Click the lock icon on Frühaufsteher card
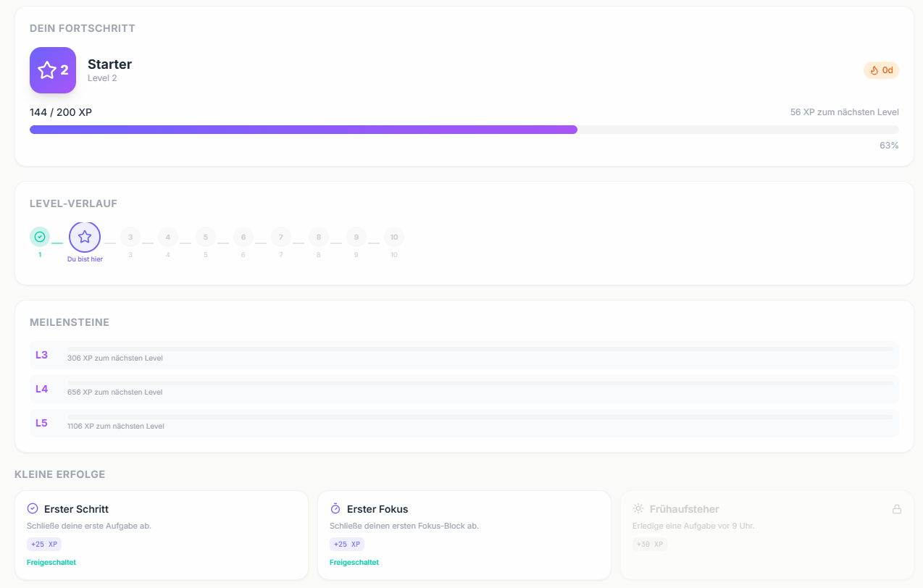923x588 pixels. coord(897,509)
